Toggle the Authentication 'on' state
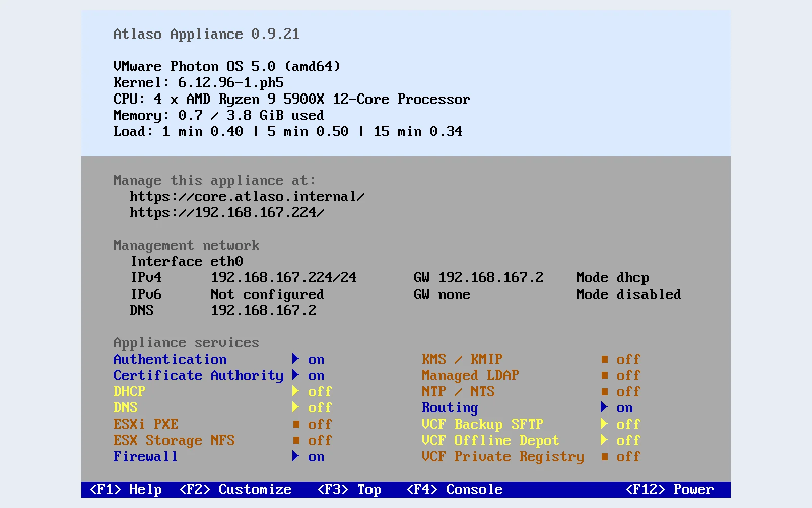This screenshot has height=508, width=812. pyautogui.click(x=316, y=360)
